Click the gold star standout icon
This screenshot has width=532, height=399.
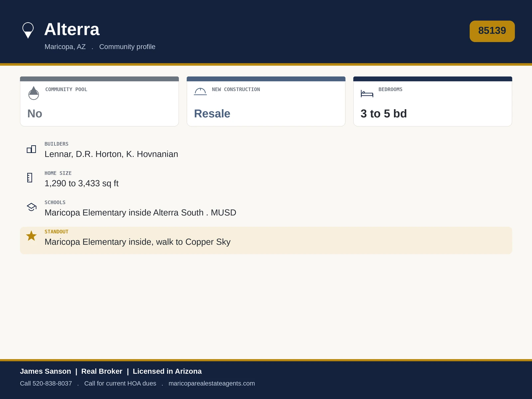tap(31, 236)
